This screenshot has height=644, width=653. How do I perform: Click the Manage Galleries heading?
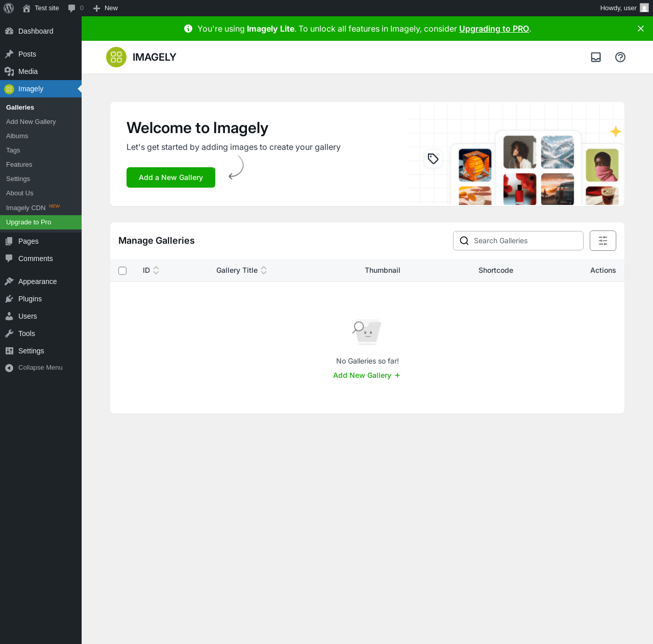click(157, 241)
